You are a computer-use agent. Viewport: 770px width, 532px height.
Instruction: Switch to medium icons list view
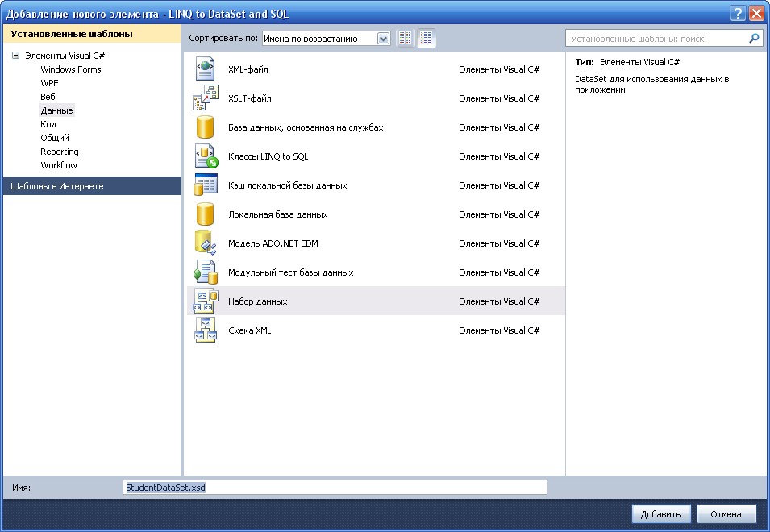pyautogui.click(x=427, y=38)
